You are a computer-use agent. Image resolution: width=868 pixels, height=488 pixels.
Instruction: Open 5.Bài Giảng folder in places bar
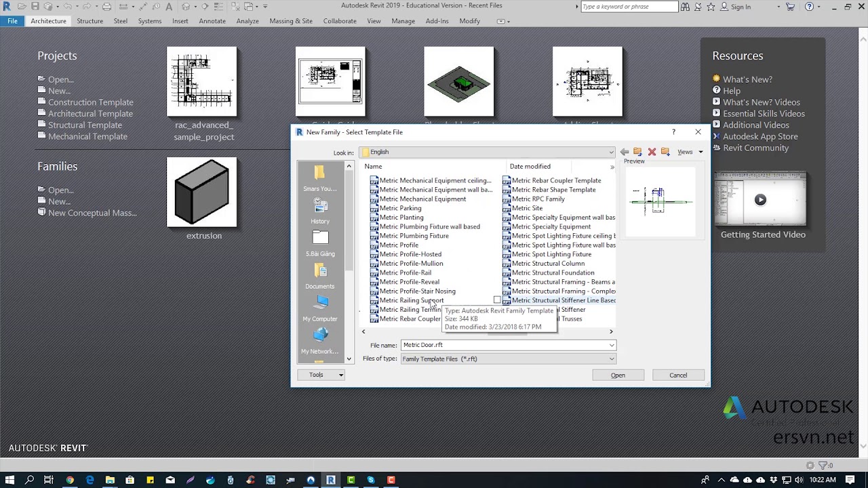click(320, 245)
